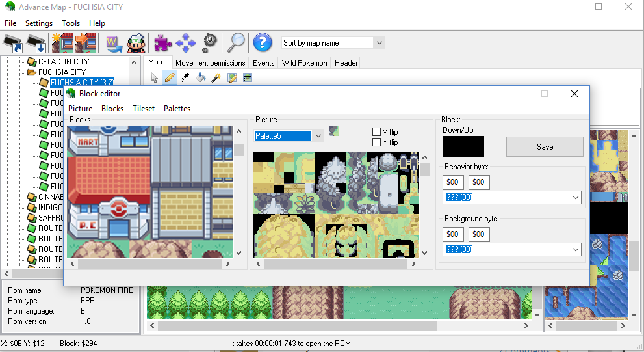Image resolution: width=644 pixels, height=352 pixels.
Task: Switch to the Header tab
Action: (346, 63)
